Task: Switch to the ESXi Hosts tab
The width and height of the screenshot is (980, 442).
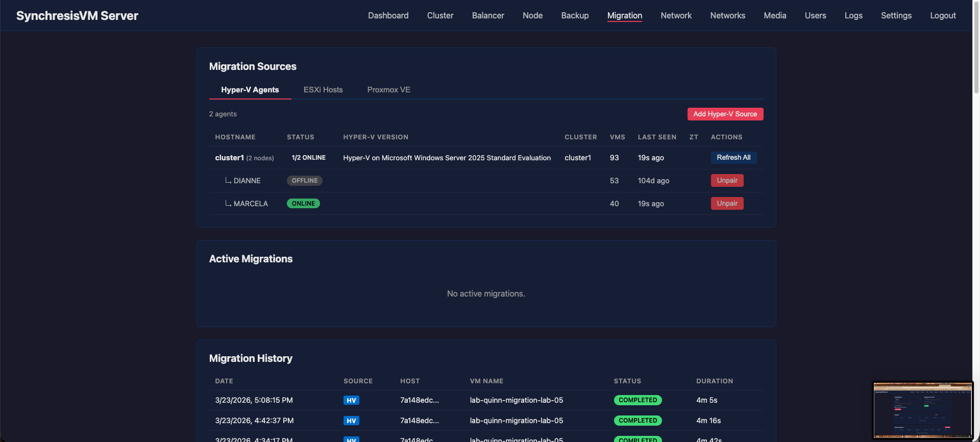Action: (323, 90)
